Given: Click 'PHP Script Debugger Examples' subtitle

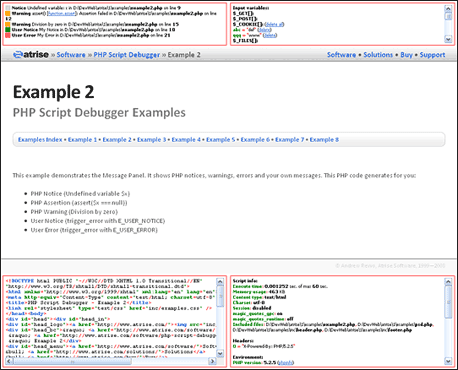Looking at the screenshot, I should (x=99, y=113).
